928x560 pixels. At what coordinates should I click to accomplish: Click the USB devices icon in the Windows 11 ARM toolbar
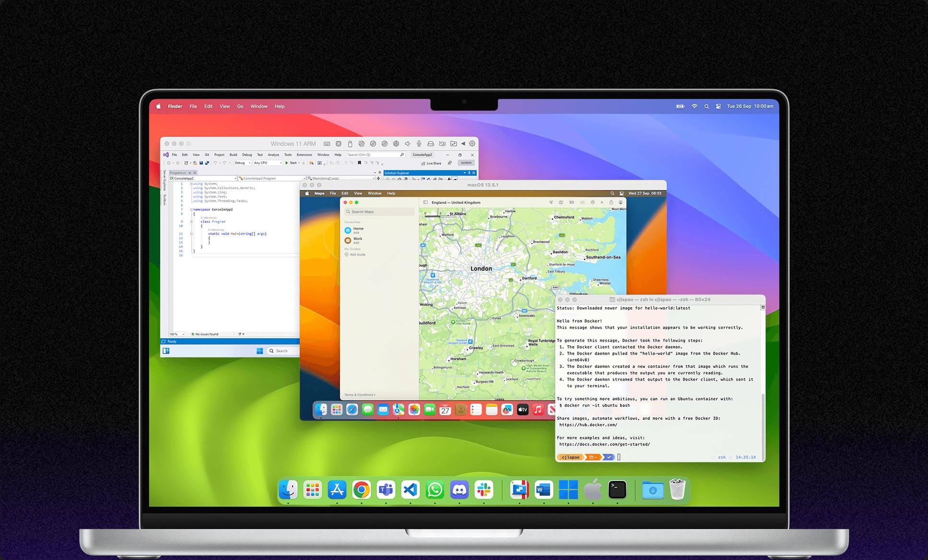click(x=350, y=144)
